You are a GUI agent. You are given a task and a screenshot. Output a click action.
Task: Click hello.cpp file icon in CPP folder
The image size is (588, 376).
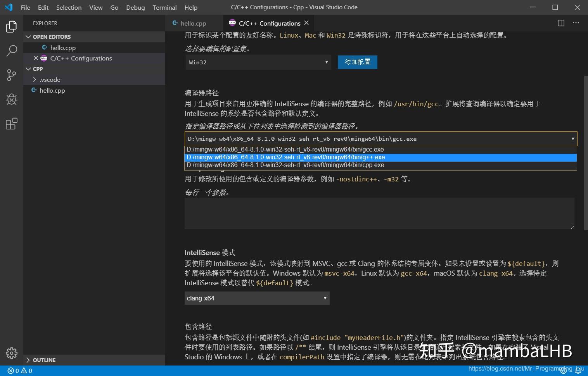pyautogui.click(x=34, y=90)
